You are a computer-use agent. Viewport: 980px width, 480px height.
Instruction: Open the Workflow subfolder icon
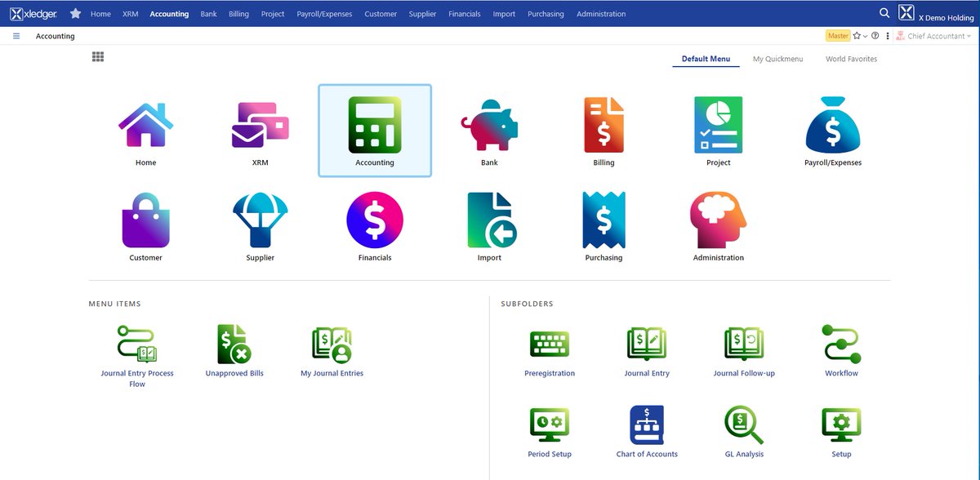[841, 344]
